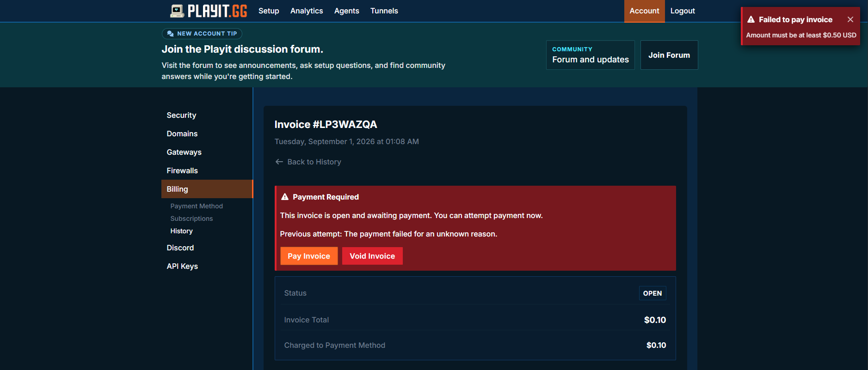Select the Account tab
Screen dimensions: 868x370
point(644,11)
